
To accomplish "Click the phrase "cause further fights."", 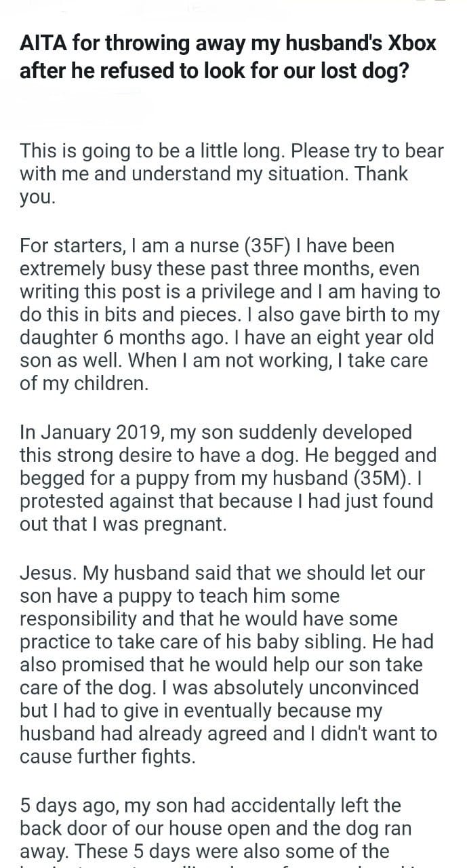I will [108, 758].
